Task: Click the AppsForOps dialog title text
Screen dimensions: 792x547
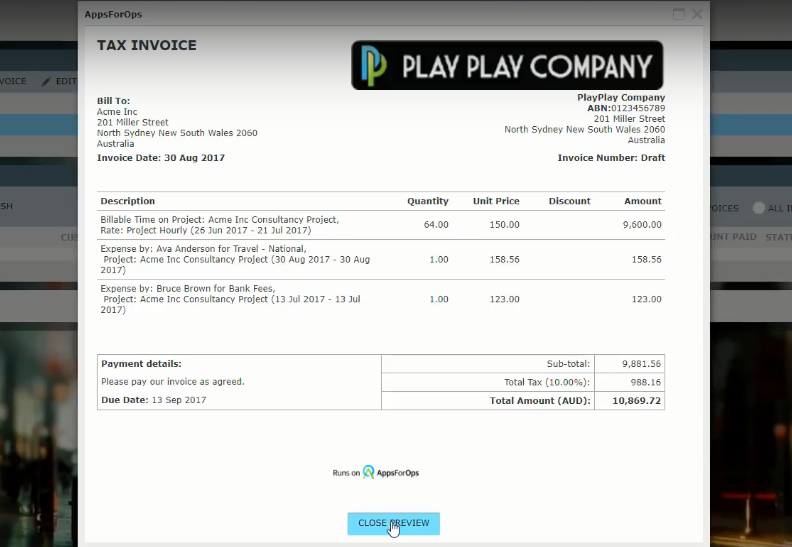Action: (x=113, y=14)
